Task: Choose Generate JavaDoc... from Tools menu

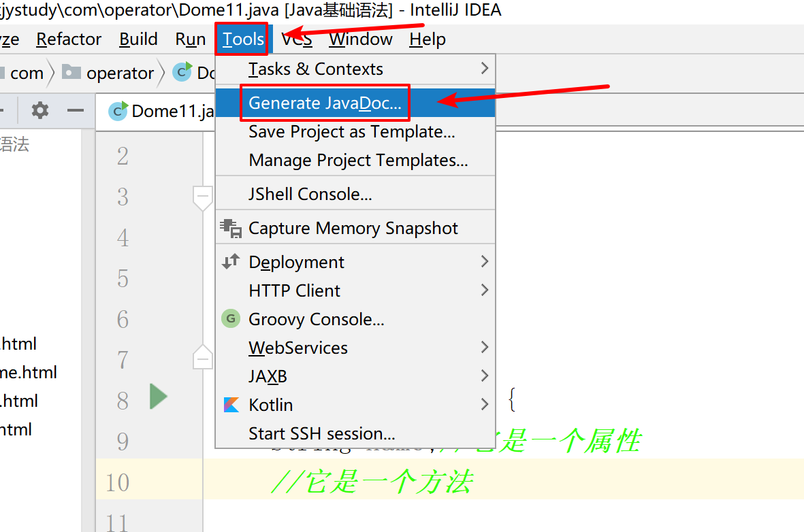Action: tap(355, 103)
